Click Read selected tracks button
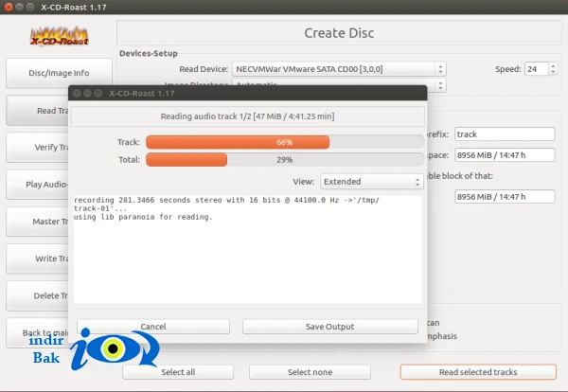 click(478, 372)
